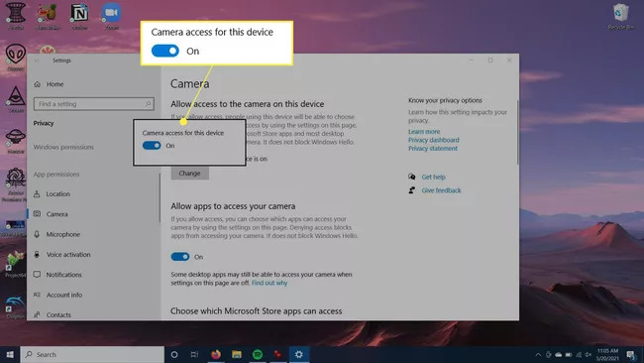Toggle Allow apps to access your camera

coord(180,257)
